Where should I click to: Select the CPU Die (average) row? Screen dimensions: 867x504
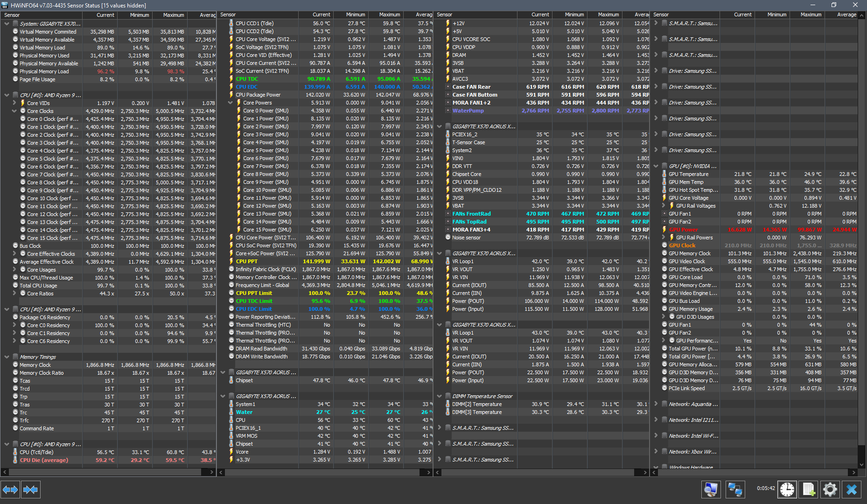pyautogui.click(x=43, y=460)
